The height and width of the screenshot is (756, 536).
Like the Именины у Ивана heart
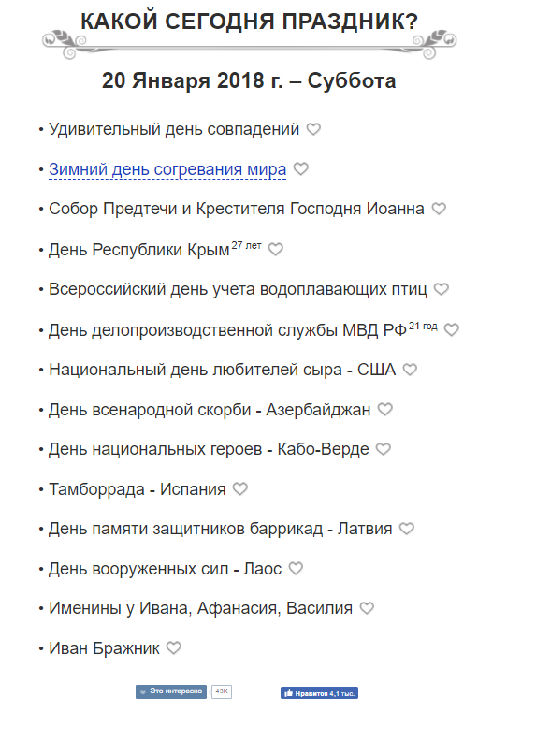click(368, 608)
